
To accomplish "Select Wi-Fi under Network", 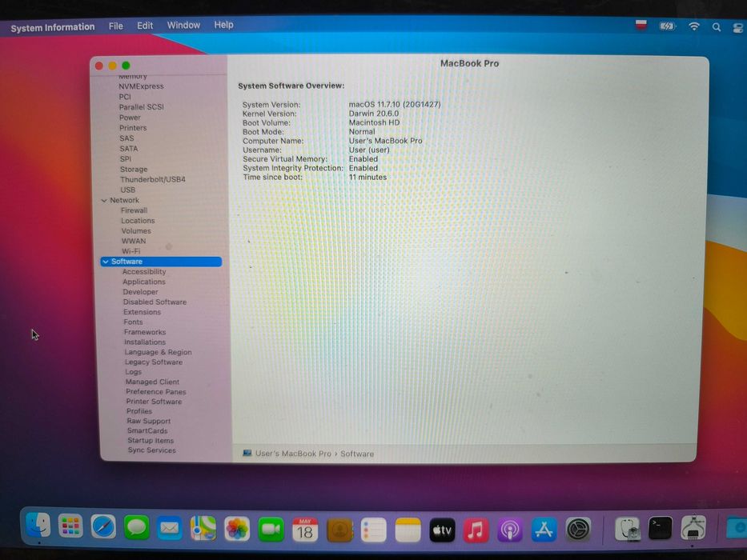I will coord(131,251).
